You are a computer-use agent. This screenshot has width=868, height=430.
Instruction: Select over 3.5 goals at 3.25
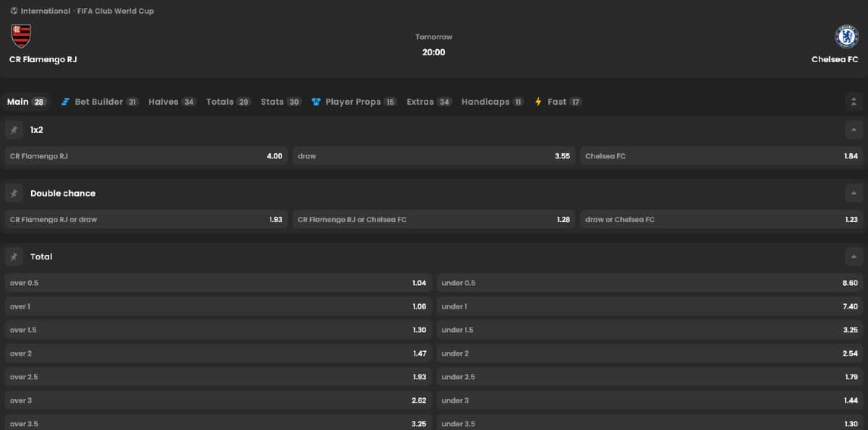[218, 422]
